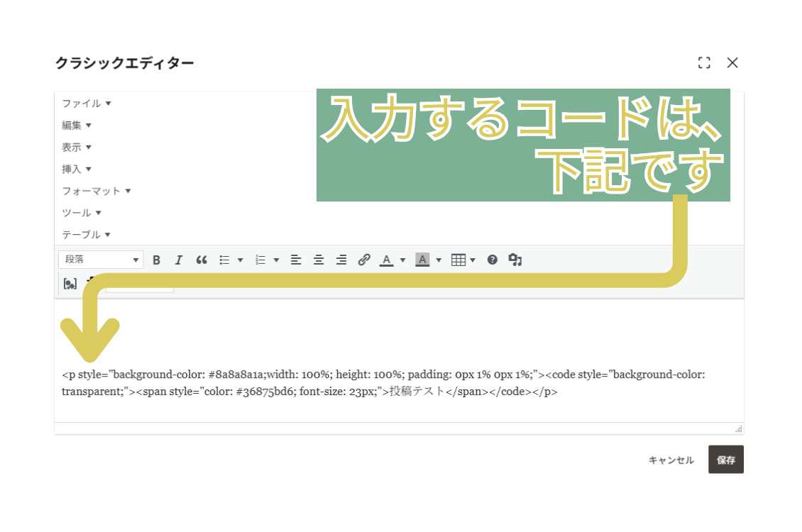This screenshot has width=802, height=532.
Task: Insert a bulleted list
Action: tap(224, 260)
